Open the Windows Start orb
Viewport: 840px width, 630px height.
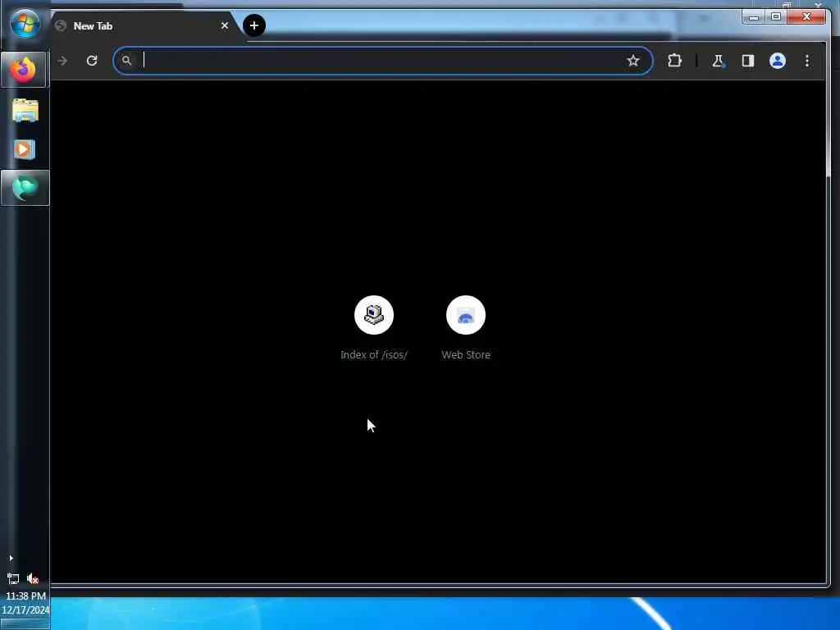pyautogui.click(x=25, y=24)
